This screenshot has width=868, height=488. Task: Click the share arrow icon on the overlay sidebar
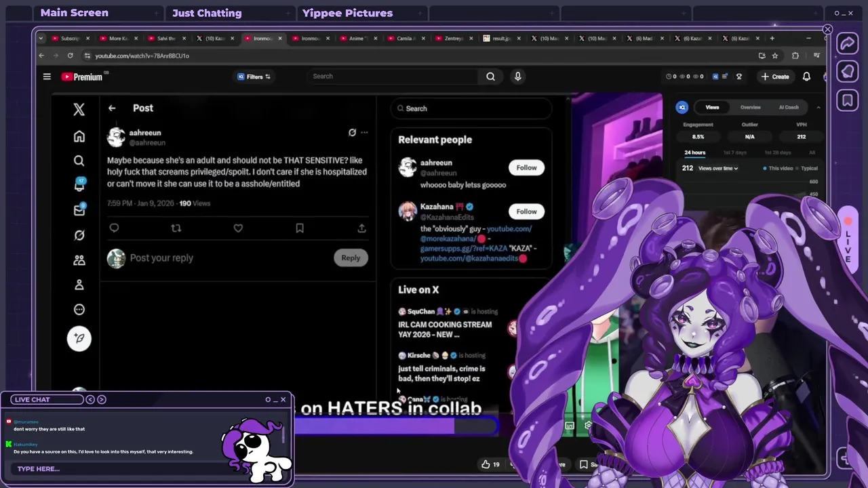coord(847,44)
